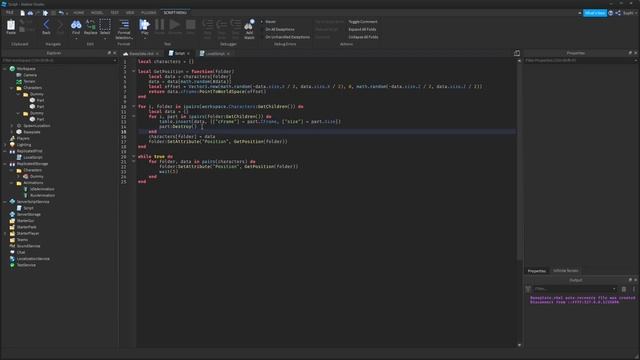Click the Back navigation arrow
This screenshot has width=640, height=360.
[x=46, y=25]
